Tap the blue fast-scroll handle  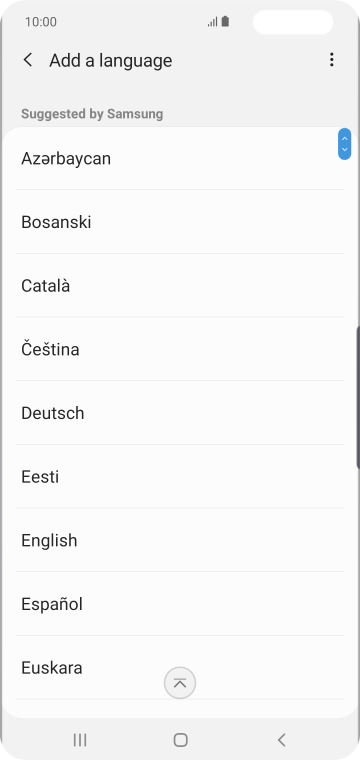tap(344, 144)
